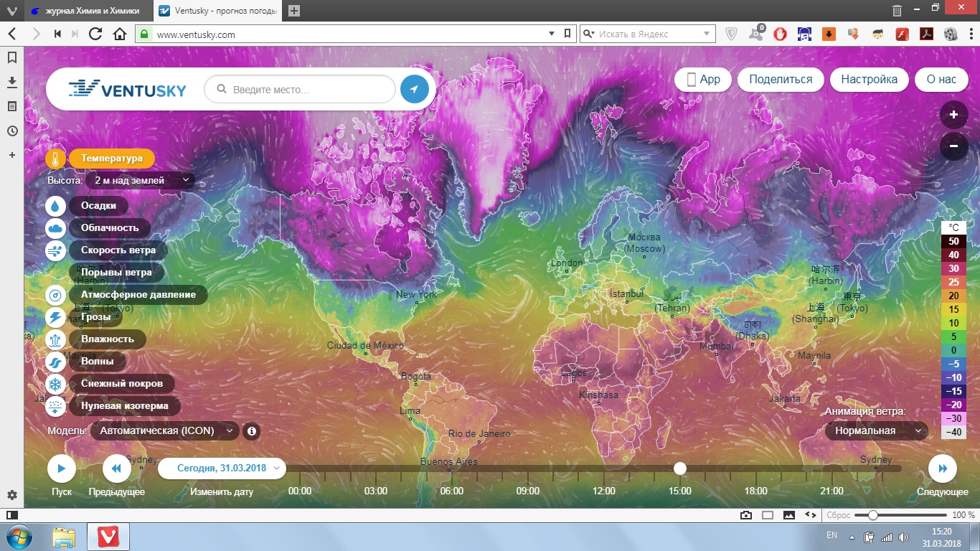Click the О нас button
980x551 pixels.
941,80
